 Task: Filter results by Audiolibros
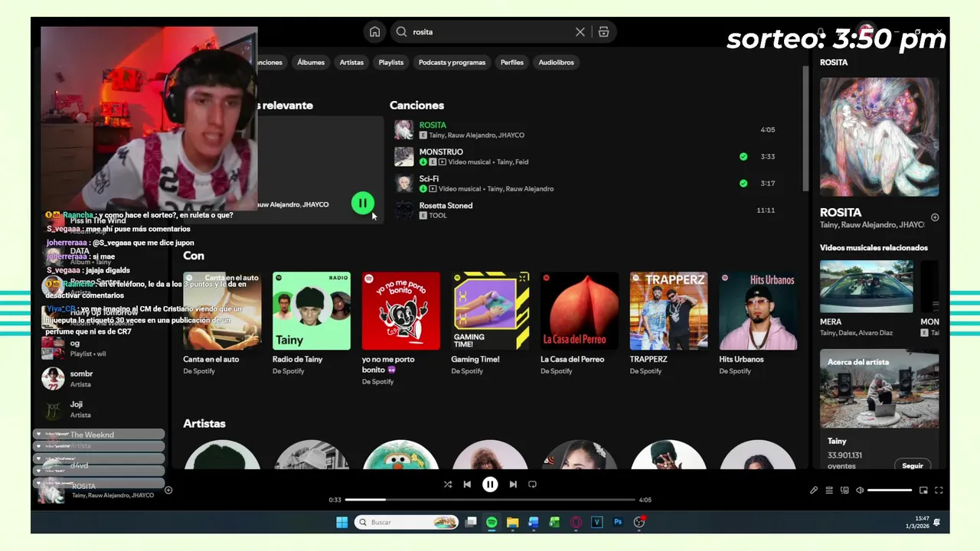[x=556, y=63]
